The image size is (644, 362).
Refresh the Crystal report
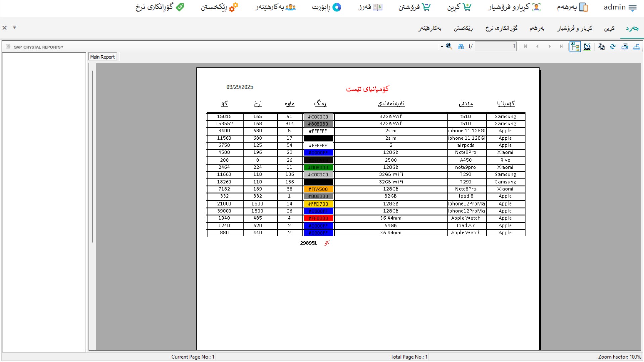[x=613, y=47]
